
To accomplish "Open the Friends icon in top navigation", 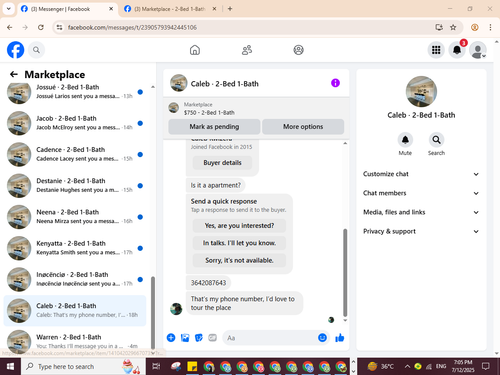I will [247, 50].
